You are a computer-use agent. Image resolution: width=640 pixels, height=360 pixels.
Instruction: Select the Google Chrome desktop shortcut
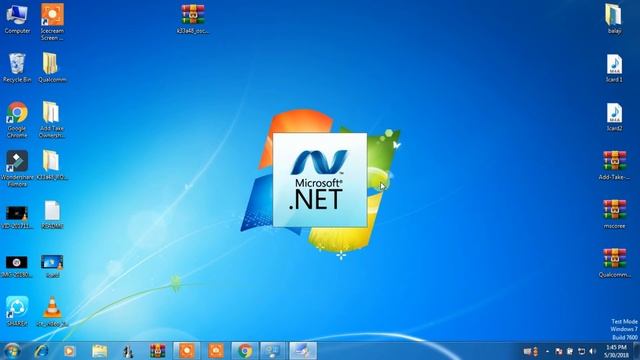pyautogui.click(x=17, y=120)
